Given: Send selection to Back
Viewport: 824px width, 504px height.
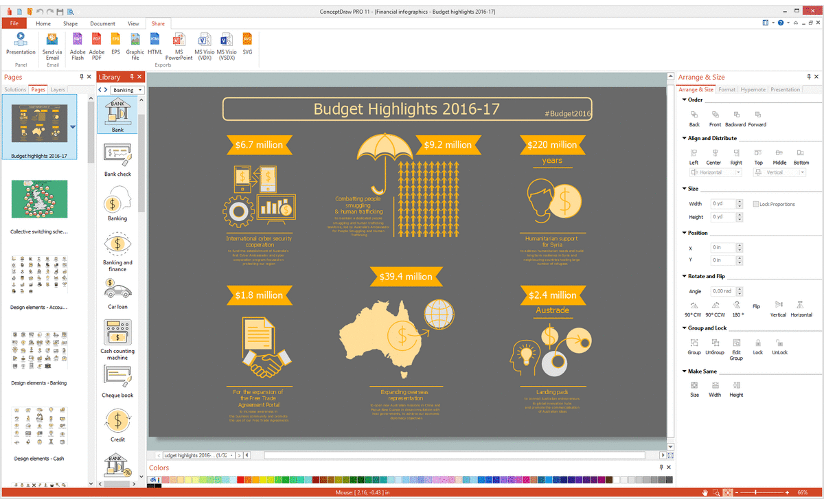Looking at the screenshot, I should [x=694, y=119].
